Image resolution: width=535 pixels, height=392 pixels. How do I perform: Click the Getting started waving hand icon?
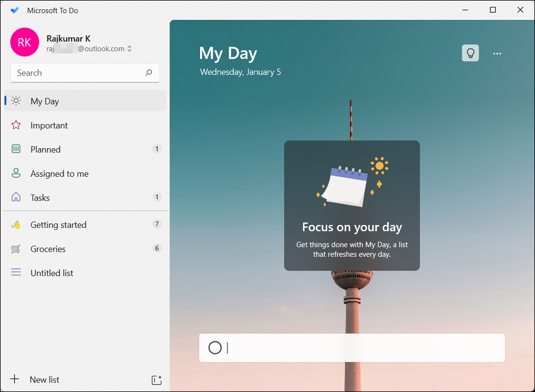tap(16, 224)
